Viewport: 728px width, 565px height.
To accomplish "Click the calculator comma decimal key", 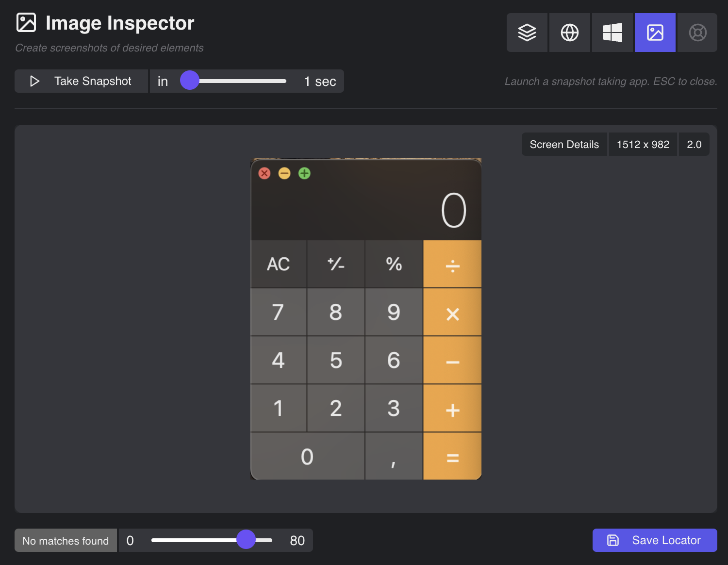I will tap(394, 456).
